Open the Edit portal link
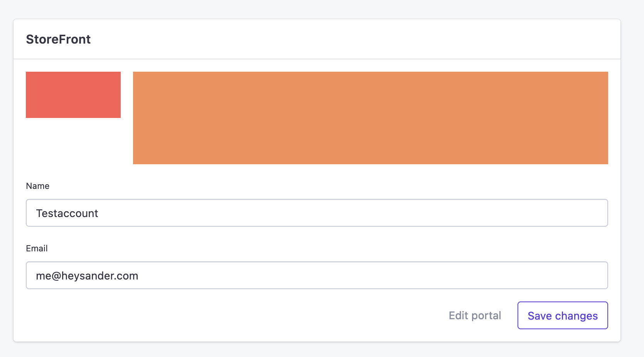Viewport: 644px width, 357px height. point(475,315)
